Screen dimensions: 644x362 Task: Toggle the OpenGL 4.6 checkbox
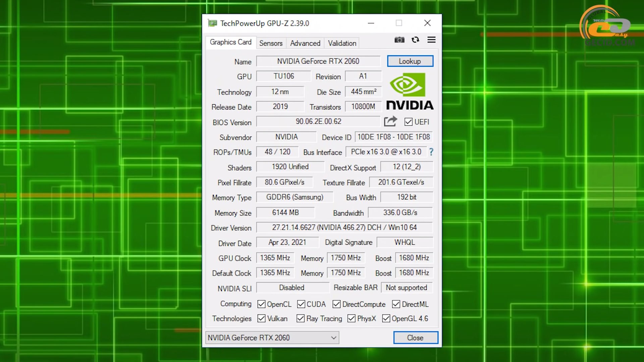click(x=386, y=318)
